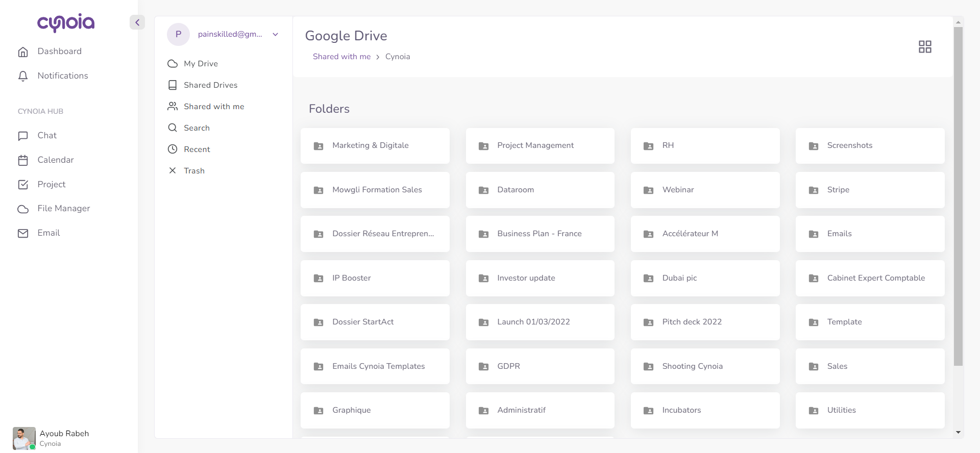Click folder icon of IP Booster

pos(318,279)
